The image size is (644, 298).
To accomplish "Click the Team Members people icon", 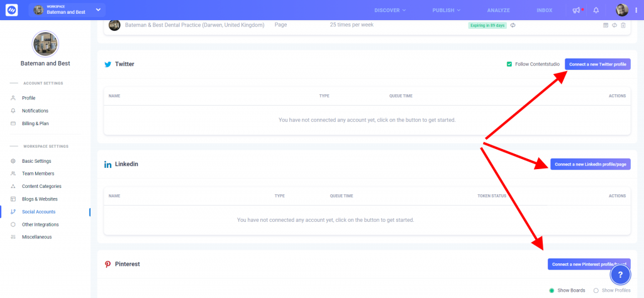I will [x=13, y=174].
